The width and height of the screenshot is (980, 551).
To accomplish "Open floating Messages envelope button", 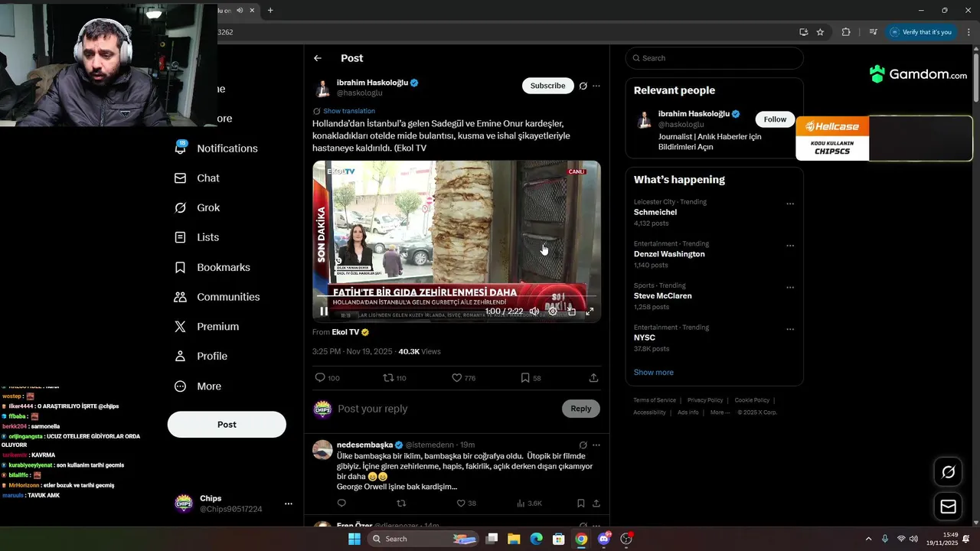I will [948, 507].
